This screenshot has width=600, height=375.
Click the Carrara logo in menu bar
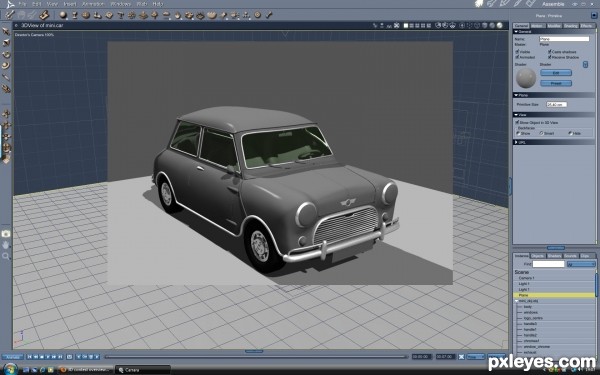tap(10, 4)
